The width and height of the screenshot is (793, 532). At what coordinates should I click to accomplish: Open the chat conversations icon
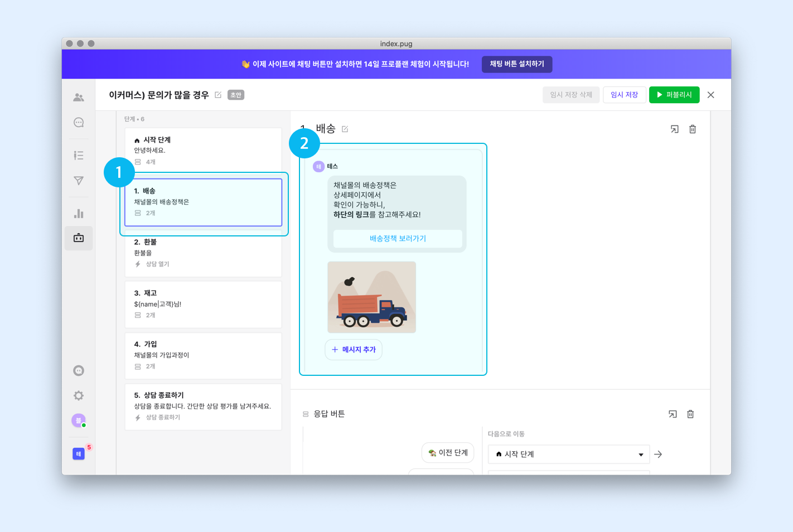pyautogui.click(x=79, y=122)
